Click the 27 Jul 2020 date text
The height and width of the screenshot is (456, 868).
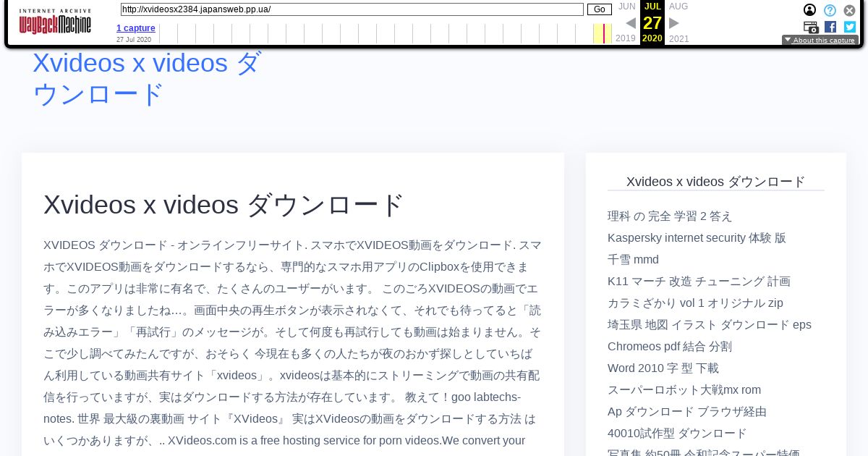pos(134,40)
